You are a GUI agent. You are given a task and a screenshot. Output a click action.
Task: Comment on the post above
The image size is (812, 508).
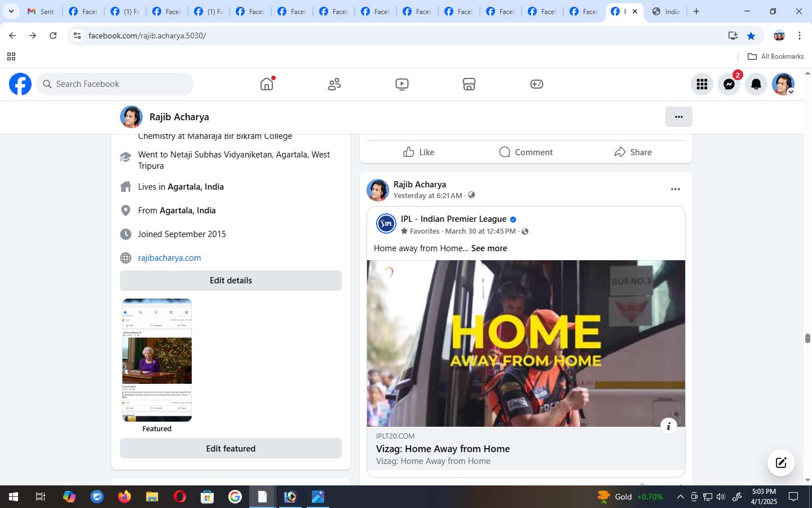pos(526,152)
